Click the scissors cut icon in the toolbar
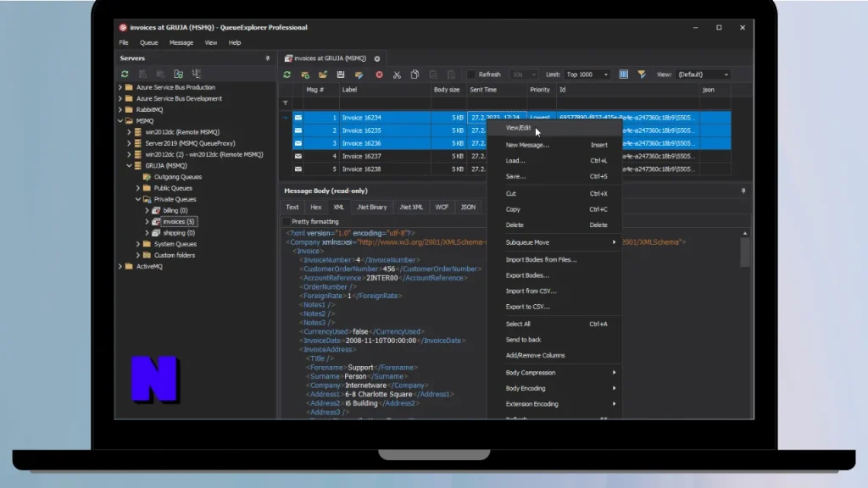Image resolution: width=868 pixels, height=488 pixels. click(x=397, y=75)
